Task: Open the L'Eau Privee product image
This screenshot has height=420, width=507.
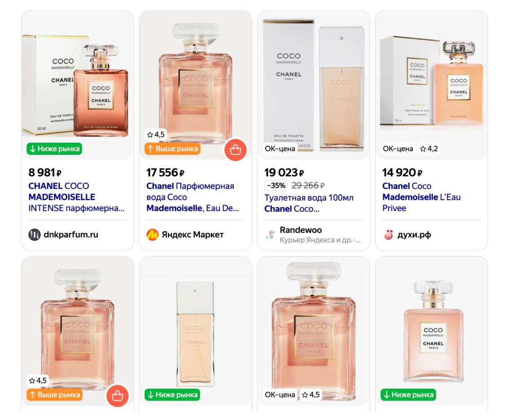Action: point(431,81)
